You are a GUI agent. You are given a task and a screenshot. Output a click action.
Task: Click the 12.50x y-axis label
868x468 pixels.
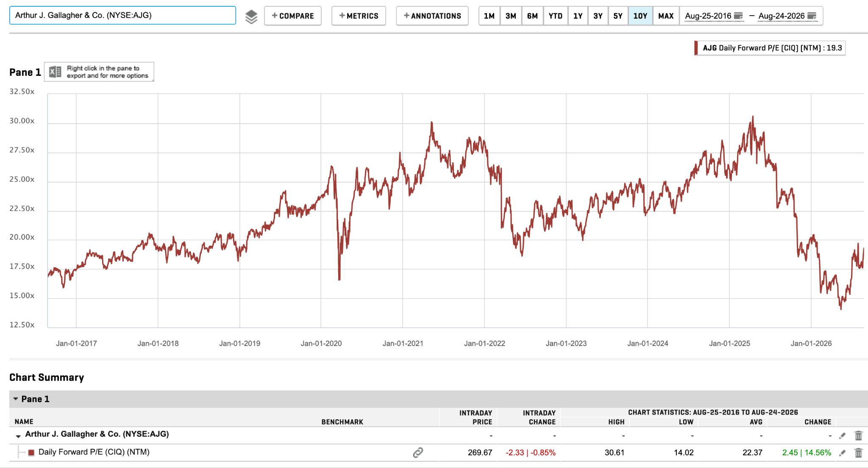tap(22, 325)
